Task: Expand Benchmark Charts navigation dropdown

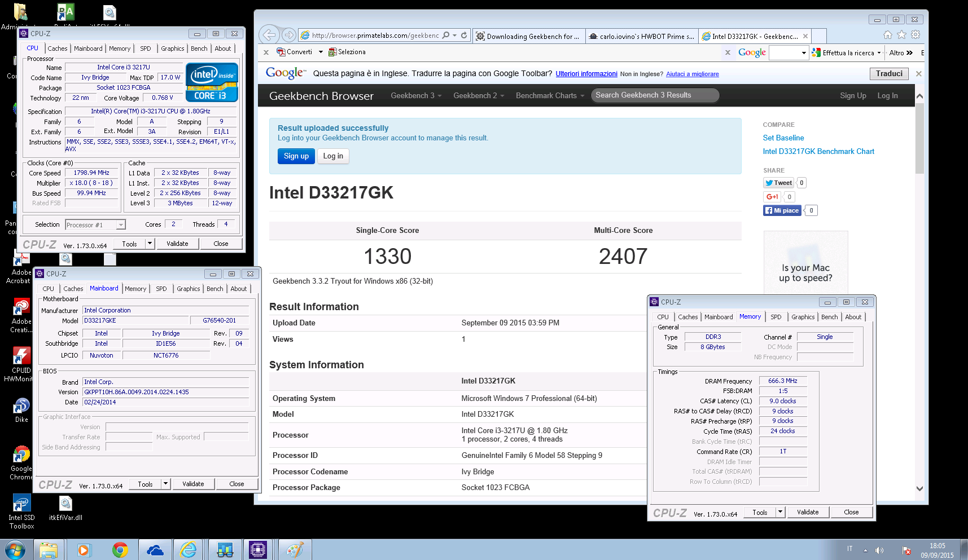Action: 550,95
